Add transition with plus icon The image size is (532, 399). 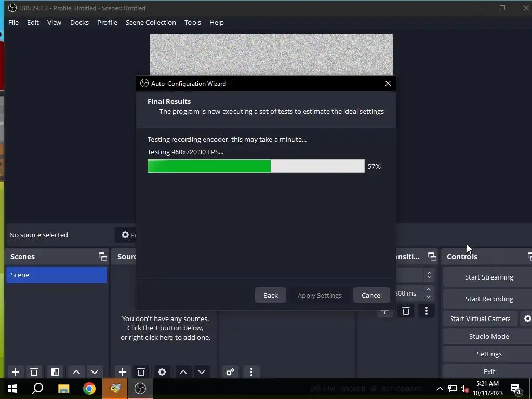pos(385,312)
